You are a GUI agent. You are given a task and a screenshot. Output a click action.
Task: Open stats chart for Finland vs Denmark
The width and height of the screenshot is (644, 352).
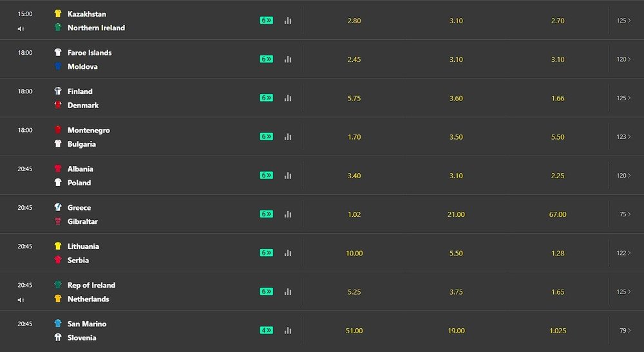pos(288,98)
